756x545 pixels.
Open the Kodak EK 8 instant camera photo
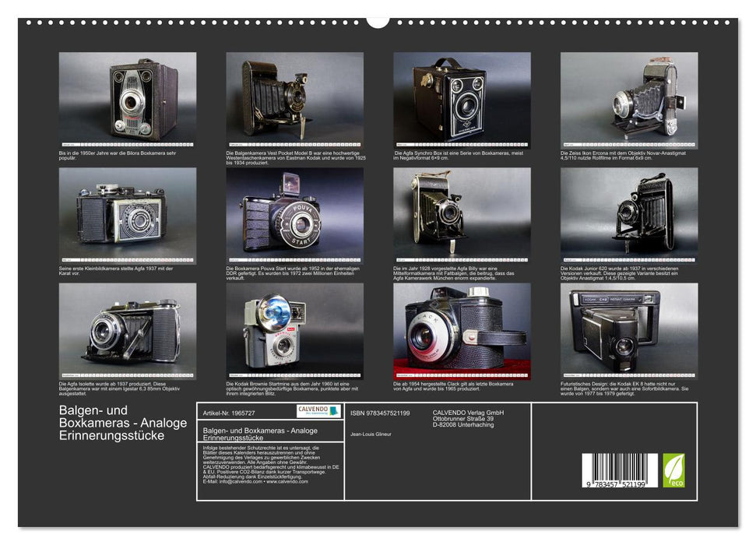click(629, 328)
